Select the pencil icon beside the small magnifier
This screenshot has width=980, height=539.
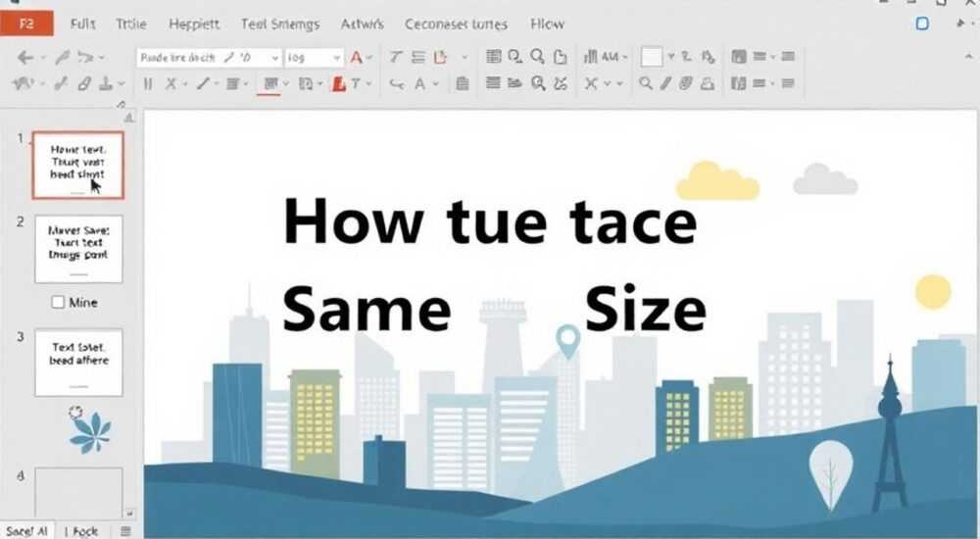(665, 83)
